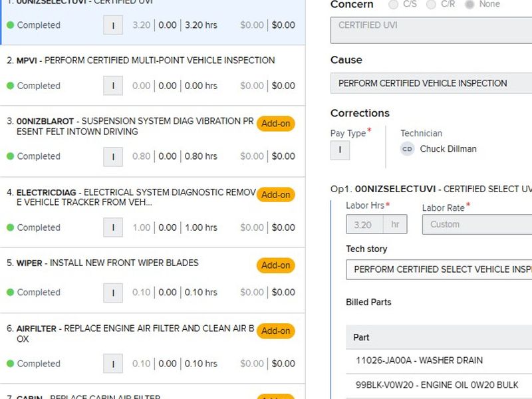Click Add-on badge on WIPER operation
The height and width of the screenshot is (399, 532).
click(x=275, y=265)
